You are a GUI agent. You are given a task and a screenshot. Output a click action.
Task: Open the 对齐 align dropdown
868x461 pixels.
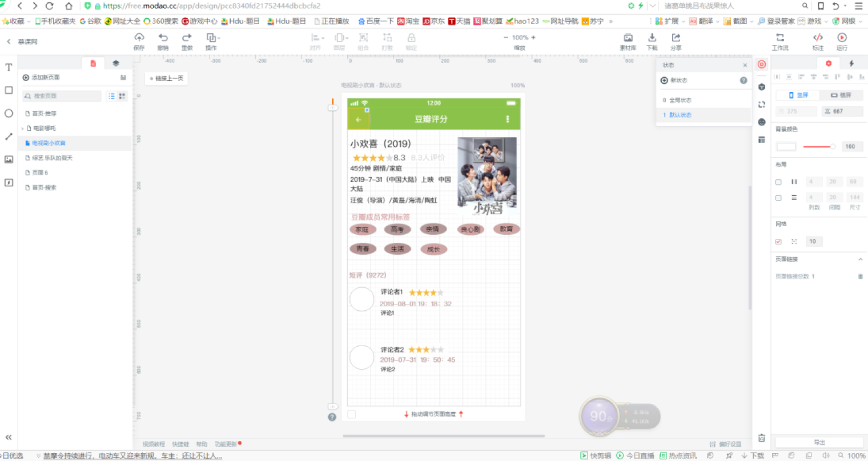316,41
